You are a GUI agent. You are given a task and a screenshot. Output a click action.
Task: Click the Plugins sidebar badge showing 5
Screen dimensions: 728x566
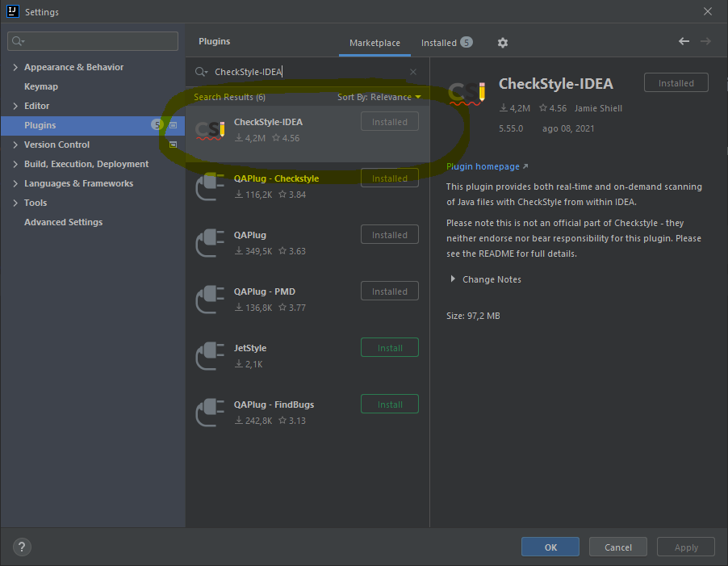[157, 125]
